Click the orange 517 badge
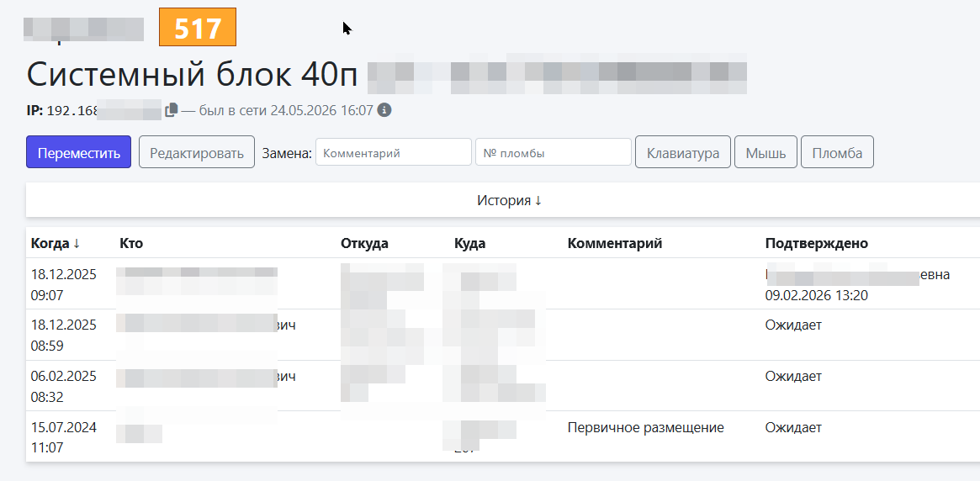The width and height of the screenshot is (980, 481). coord(198,28)
